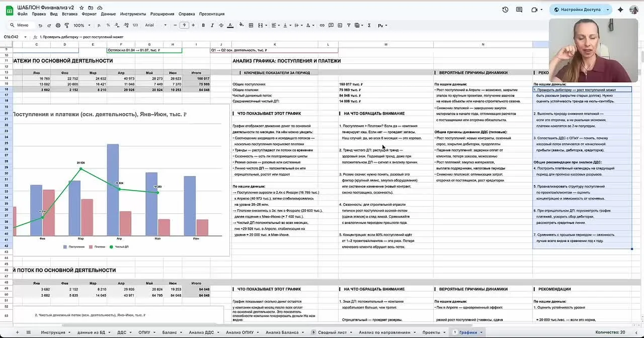This screenshot has height=338, width=644.
Task: Show the all sheets list
Action: [29, 332]
